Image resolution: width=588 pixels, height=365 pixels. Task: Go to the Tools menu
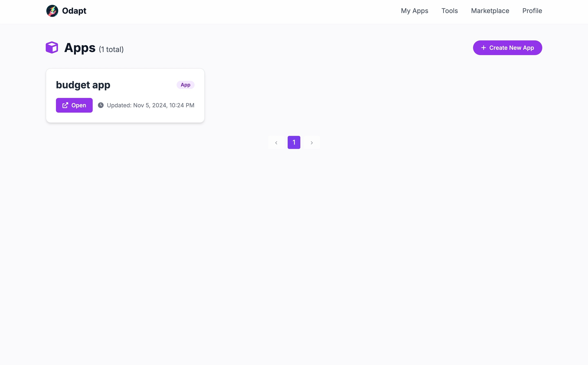pyautogui.click(x=450, y=11)
